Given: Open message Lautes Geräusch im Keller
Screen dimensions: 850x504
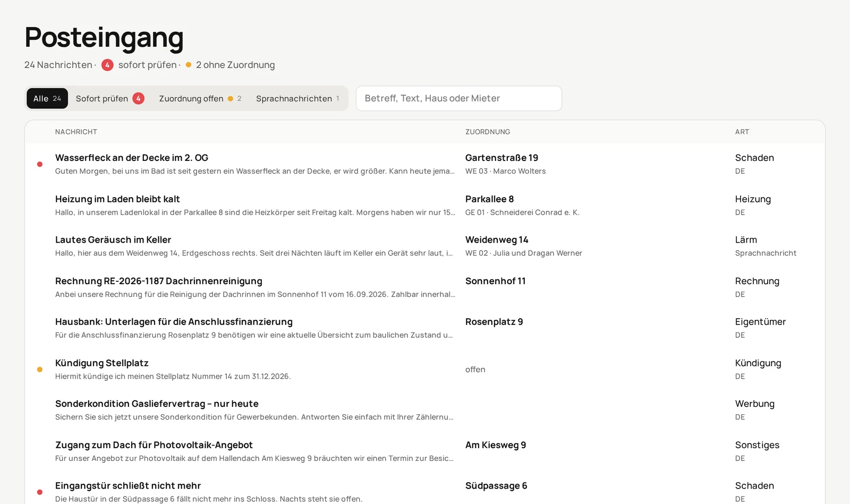Looking at the screenshot, I should 113,240.
